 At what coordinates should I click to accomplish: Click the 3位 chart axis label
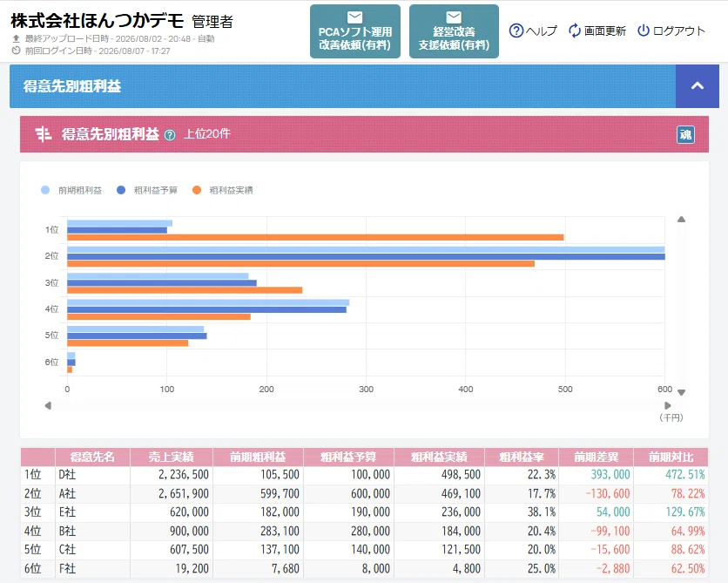tap(52, 283)
